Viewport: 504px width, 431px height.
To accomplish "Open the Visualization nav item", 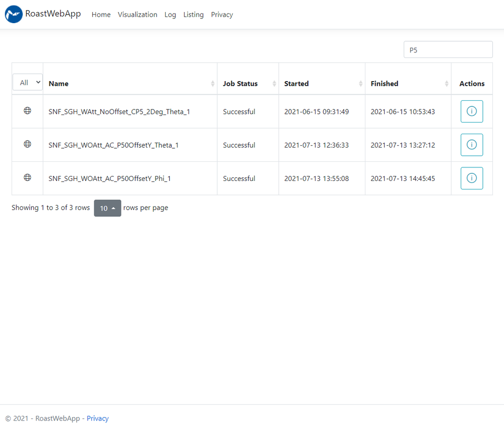I will tap(138, 15).
